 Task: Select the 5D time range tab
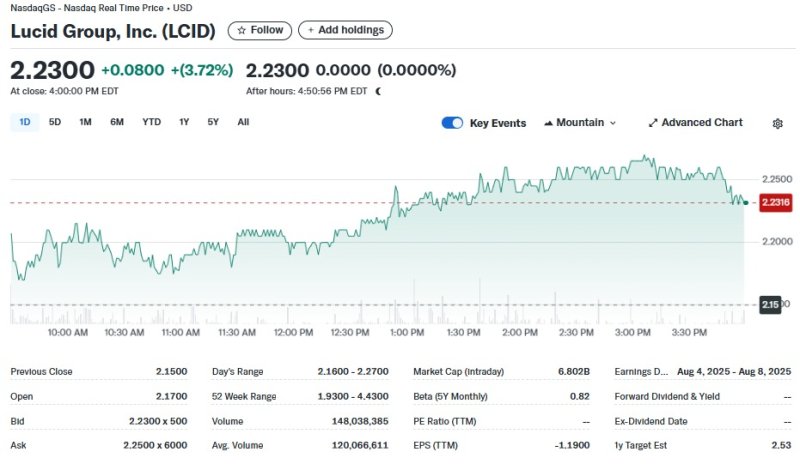point(55,122)
